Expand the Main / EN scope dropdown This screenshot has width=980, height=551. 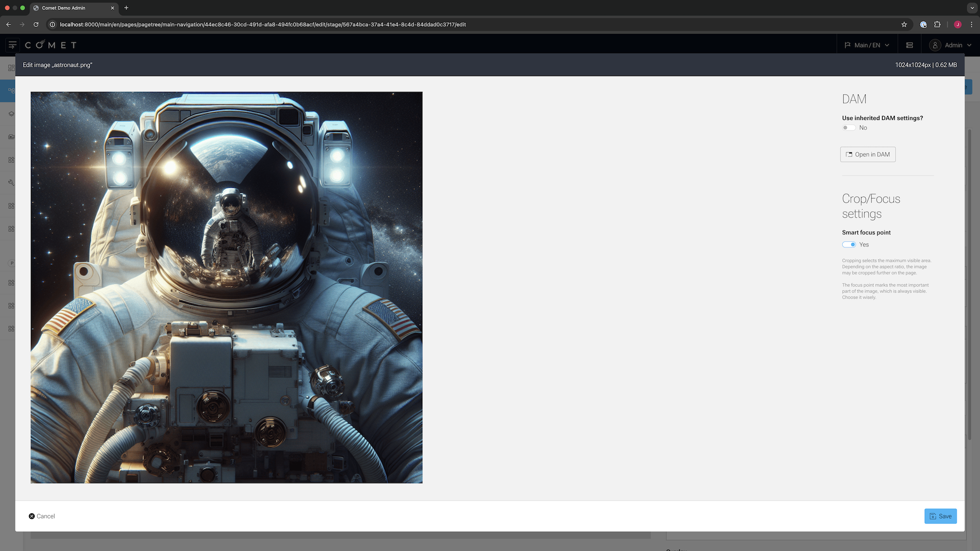pos(867,45)
